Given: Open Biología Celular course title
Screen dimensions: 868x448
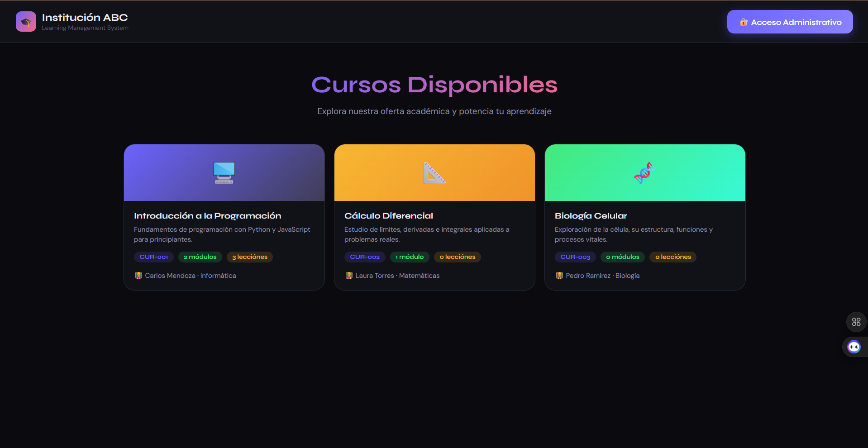Looking at the screenshot, I should (x=591, y=216).
